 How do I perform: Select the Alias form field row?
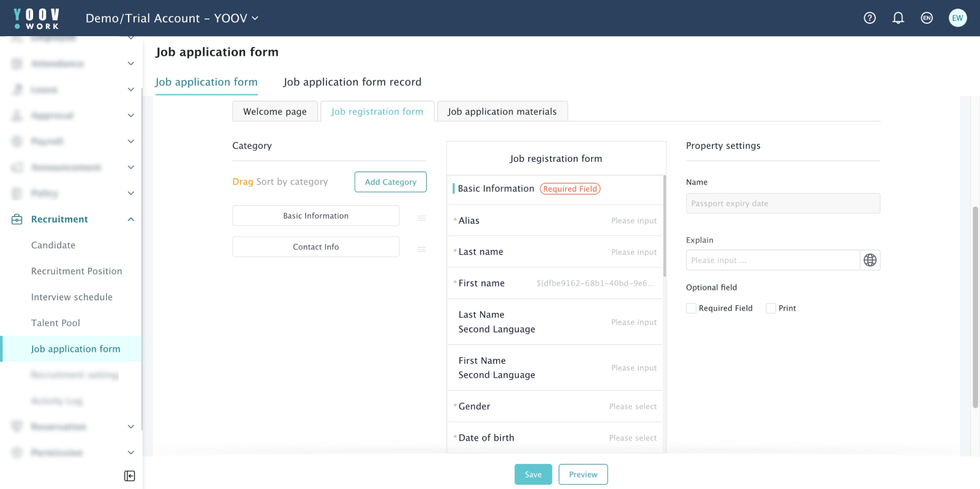(x=555, y=221)
